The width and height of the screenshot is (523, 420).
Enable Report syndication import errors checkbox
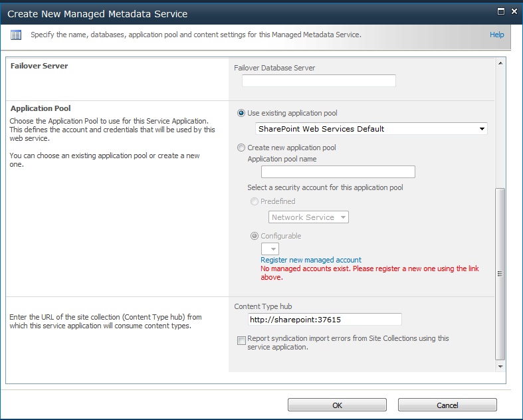[241, 340]
